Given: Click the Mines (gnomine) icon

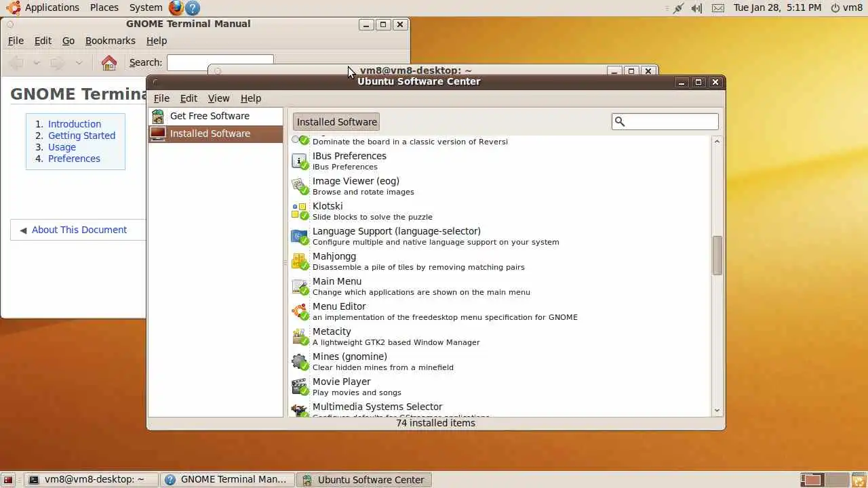Looking at the screenshot, I should point(300,362).
